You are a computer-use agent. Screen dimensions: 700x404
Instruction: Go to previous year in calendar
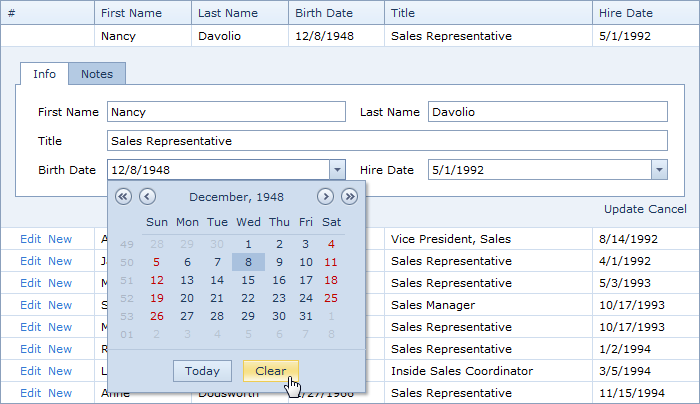point(124,197)
